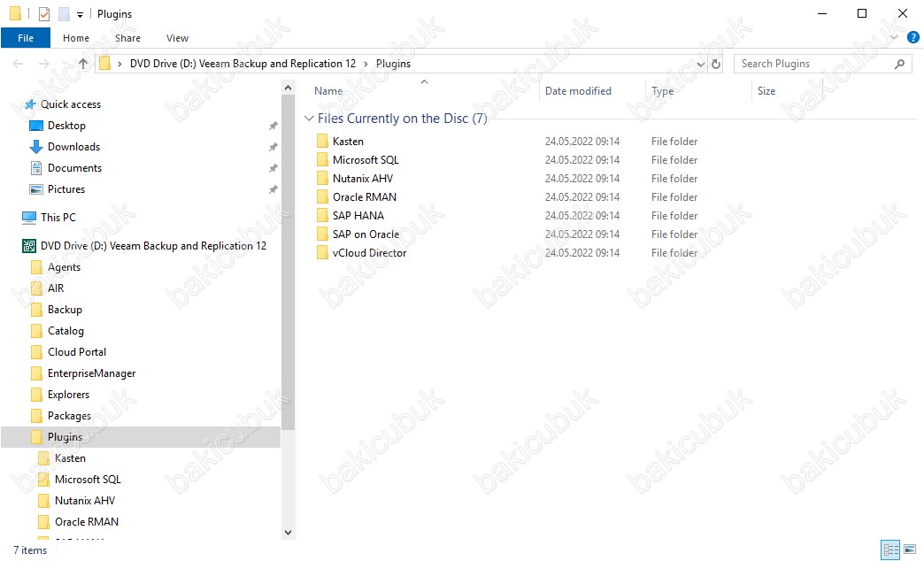Open Microsoft SQL subfolder in navigation tree
The image size is (924, 561).
88,479
